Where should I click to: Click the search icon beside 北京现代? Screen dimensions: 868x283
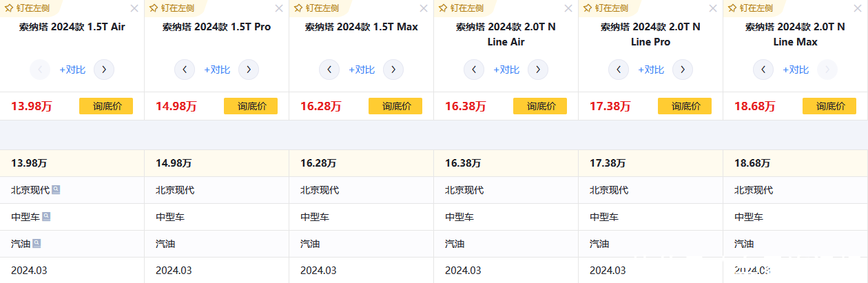(x=56, y=189)
